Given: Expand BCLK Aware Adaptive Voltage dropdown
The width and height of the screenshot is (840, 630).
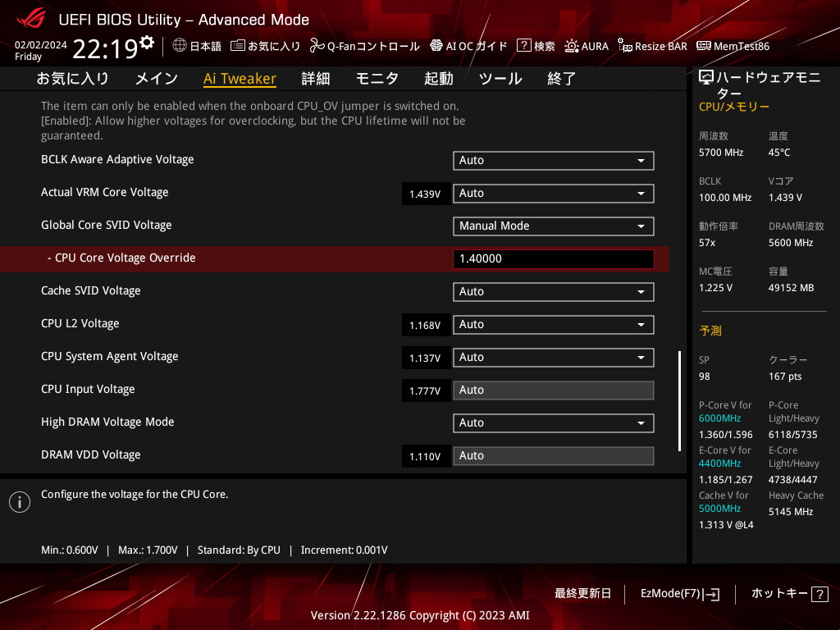Looking at the screenshot, I should [554, 161].
